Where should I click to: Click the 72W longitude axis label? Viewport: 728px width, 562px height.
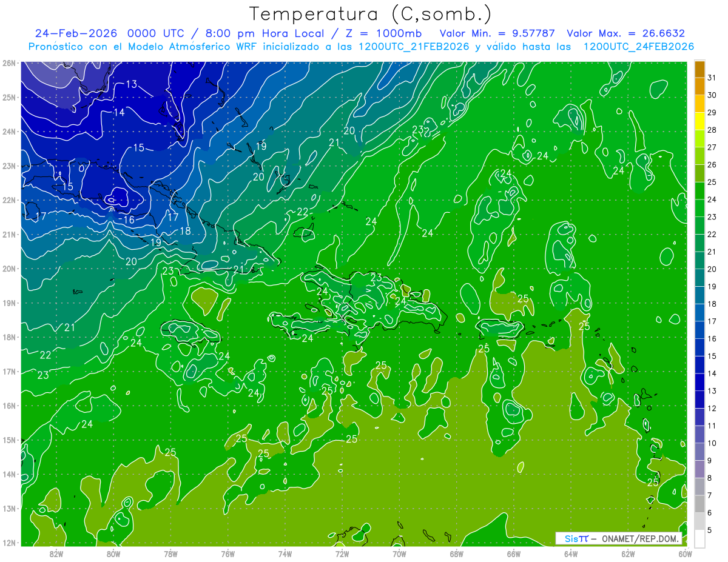click(342, 554)
